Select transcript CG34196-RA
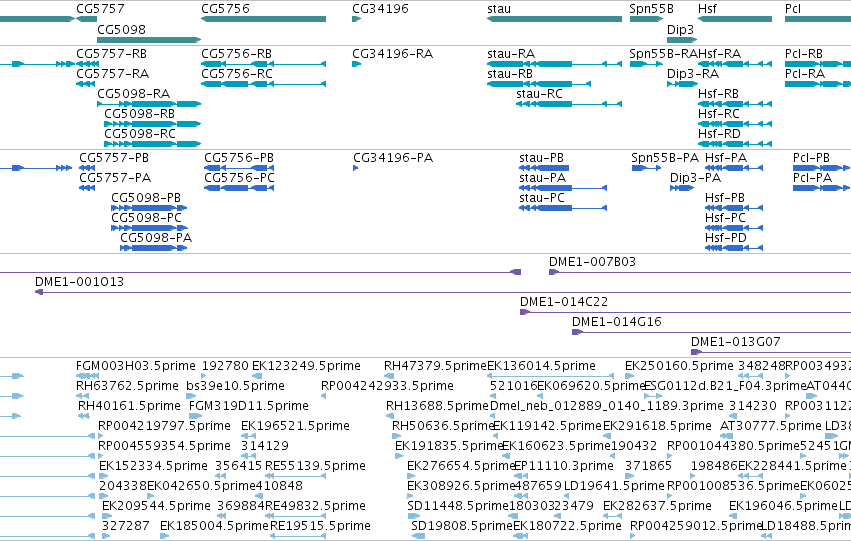 click(392, 54)
